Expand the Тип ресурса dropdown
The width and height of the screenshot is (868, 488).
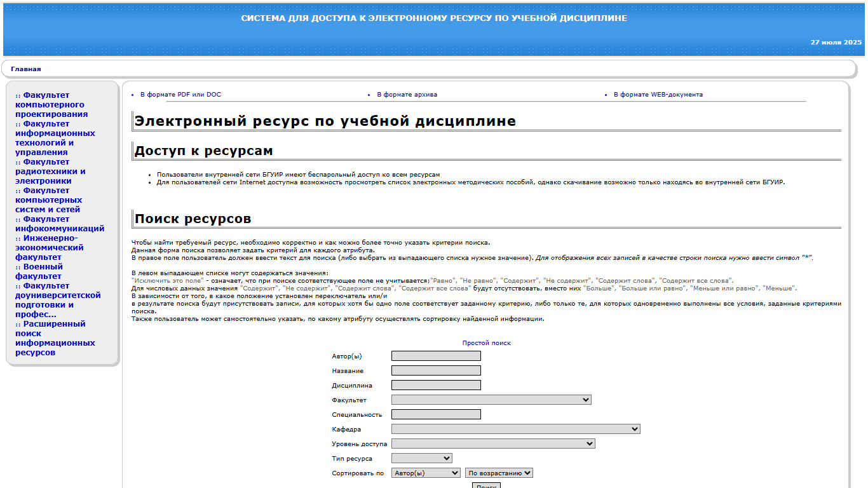click(x=422, y=458)
